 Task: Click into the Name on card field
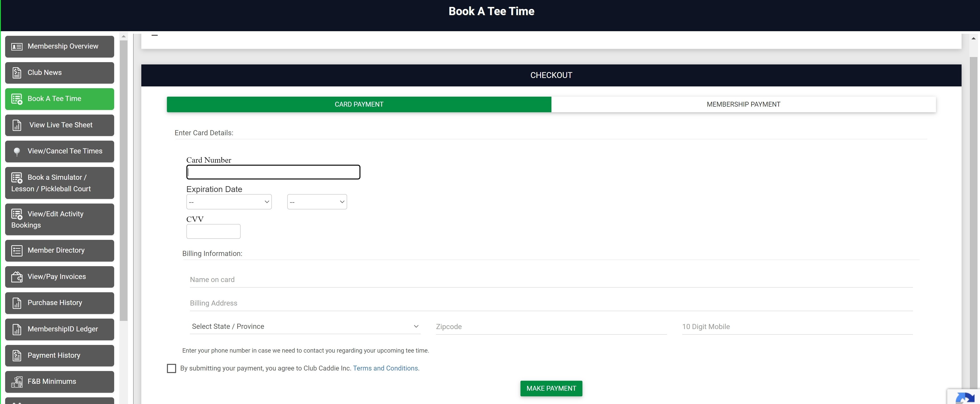coord(551,280)
